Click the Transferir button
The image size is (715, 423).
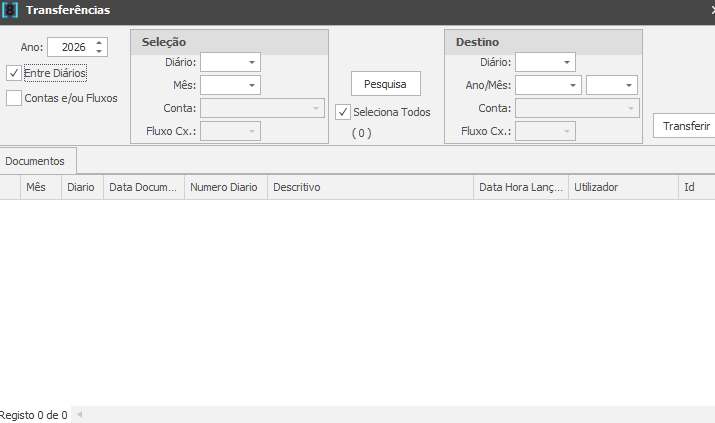tap(686, 126)
